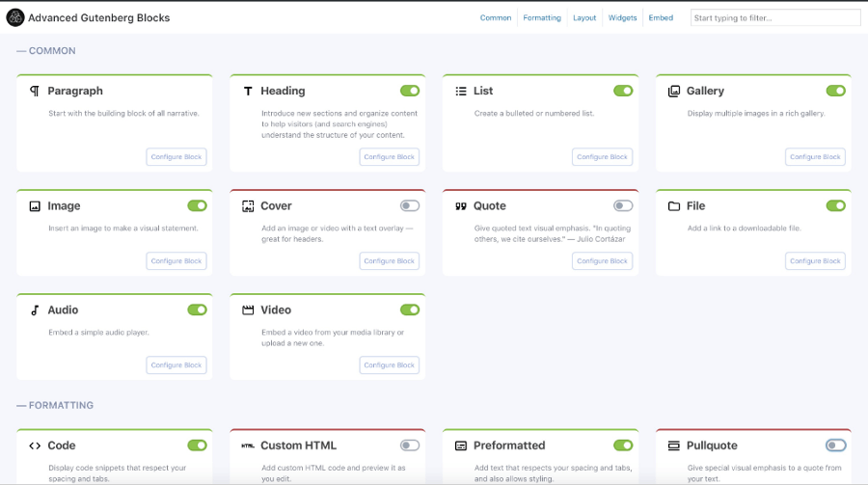Open Configure Block for Heading
868x485 pixels.
click(x=390, y=157)
